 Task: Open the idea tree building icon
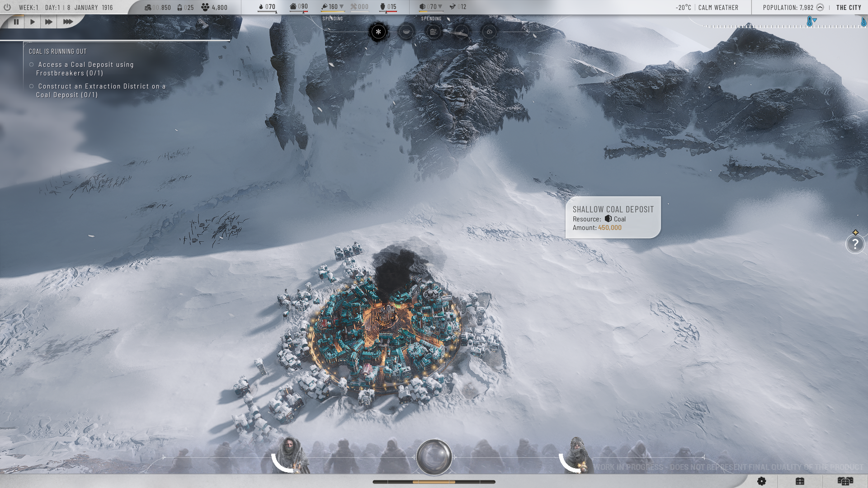pyautogui.click(x=800, y=481)
